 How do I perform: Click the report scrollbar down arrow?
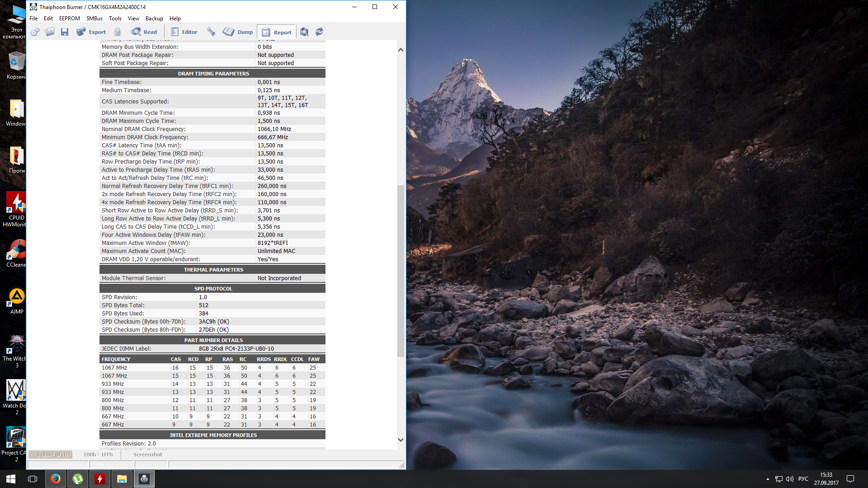401,440
